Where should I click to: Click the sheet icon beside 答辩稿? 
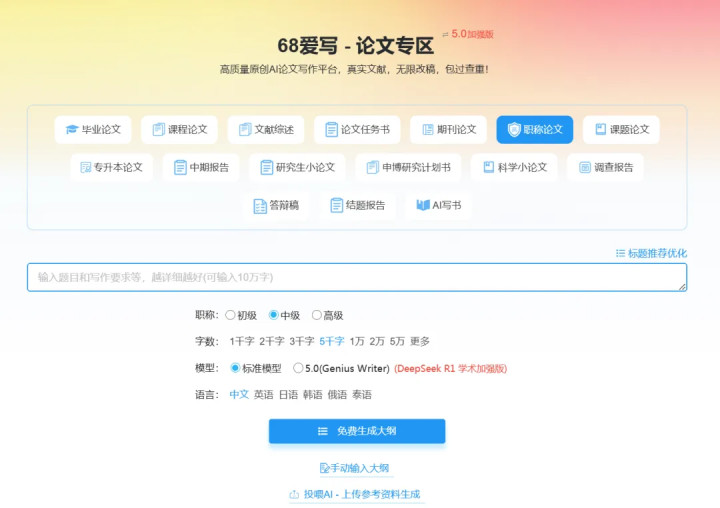(x=260, y=206)
